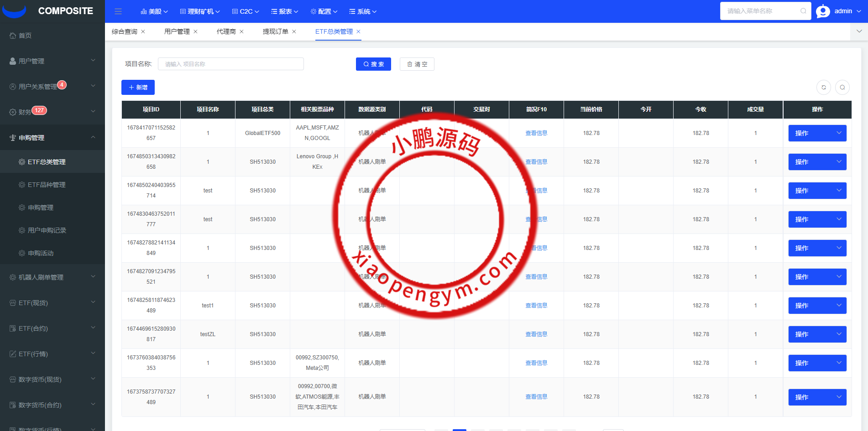Click the 项目名称 input field
The height and width of the screenshot is (431, 868).
click(x=230, y=64)
